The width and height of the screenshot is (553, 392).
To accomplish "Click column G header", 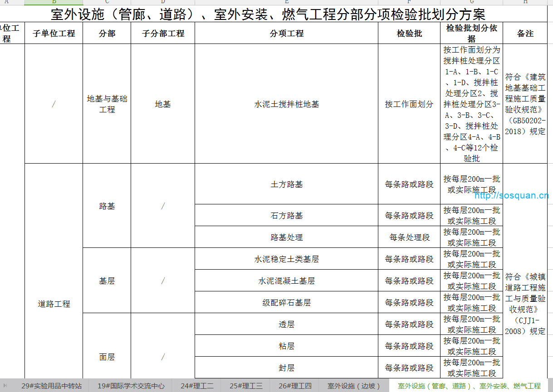I will coord(471,2).
